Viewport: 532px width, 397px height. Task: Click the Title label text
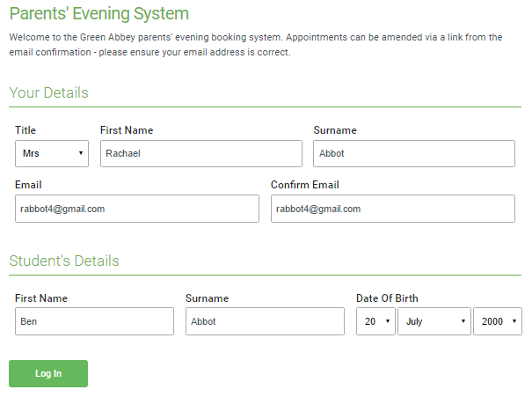click(26, 130)
